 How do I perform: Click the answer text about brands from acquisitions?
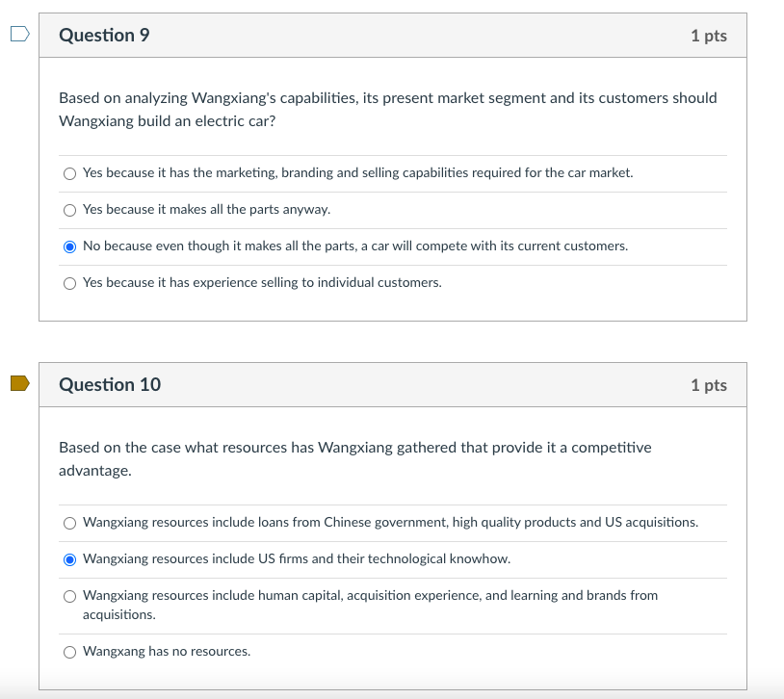(x=371, y=603)
